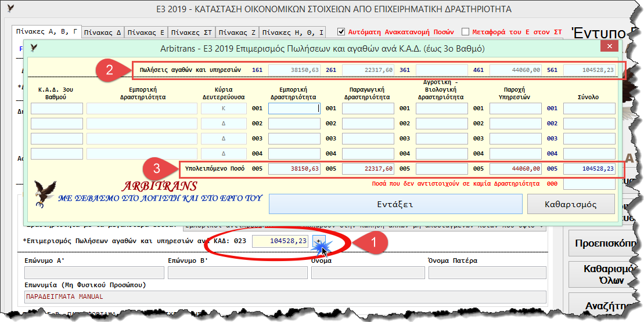Click the Σύνολο field in row 004

(x=589, y=154)
